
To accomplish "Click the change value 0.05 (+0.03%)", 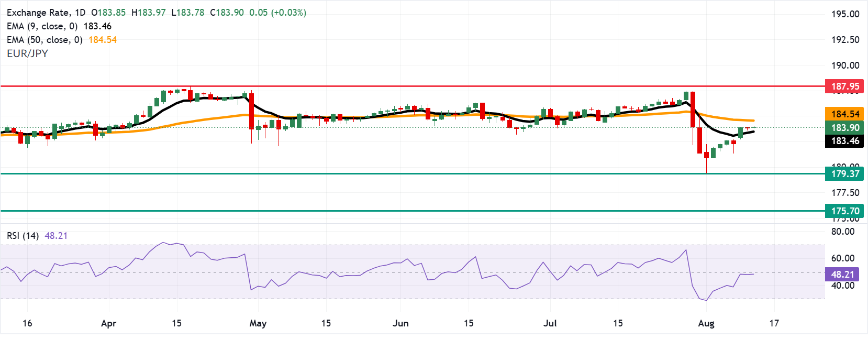I will 278,13.
